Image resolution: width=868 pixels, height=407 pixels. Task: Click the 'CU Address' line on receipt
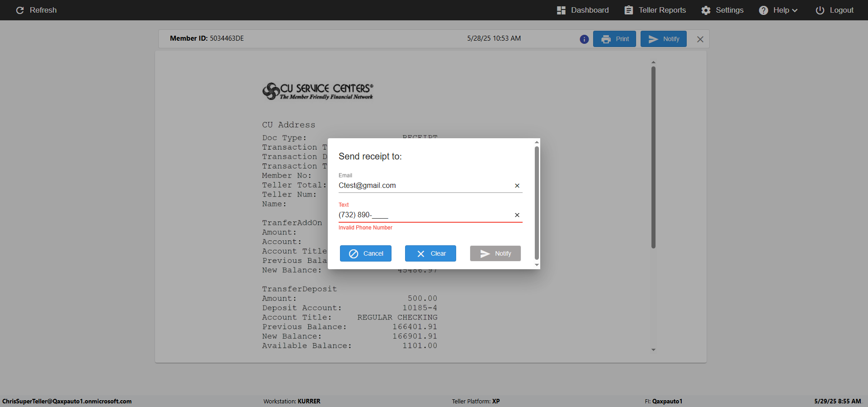pyautogui.click(x=289, y=125)
